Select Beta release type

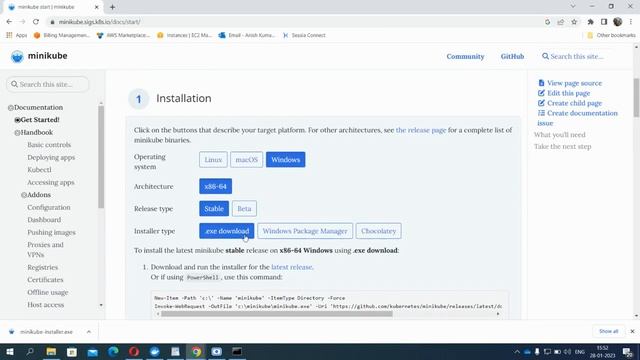[244, 209]
